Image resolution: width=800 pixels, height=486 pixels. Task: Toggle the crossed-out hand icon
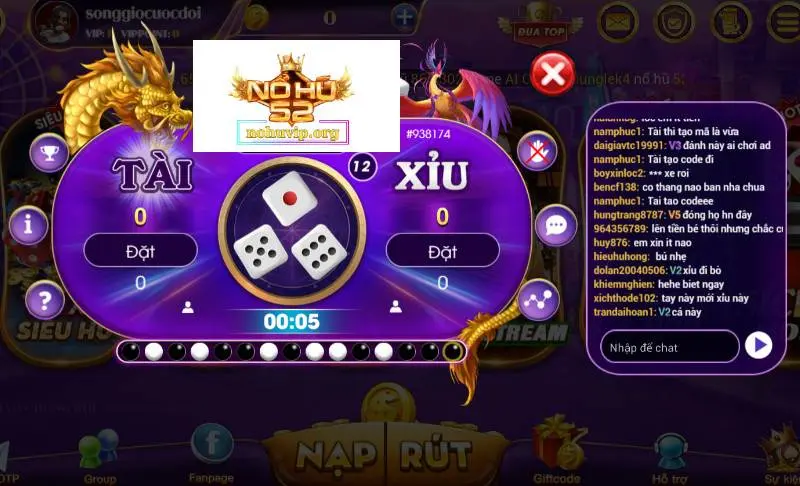click(537, 151)
